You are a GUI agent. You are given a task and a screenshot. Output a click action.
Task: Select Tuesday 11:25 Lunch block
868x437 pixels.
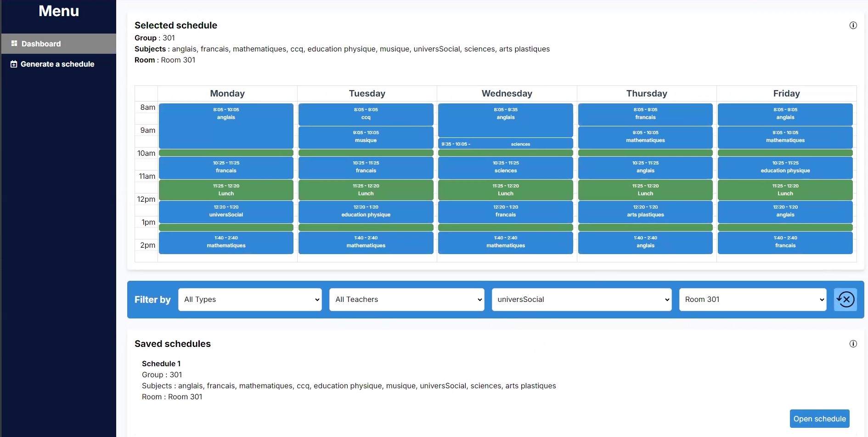(366, 190)
